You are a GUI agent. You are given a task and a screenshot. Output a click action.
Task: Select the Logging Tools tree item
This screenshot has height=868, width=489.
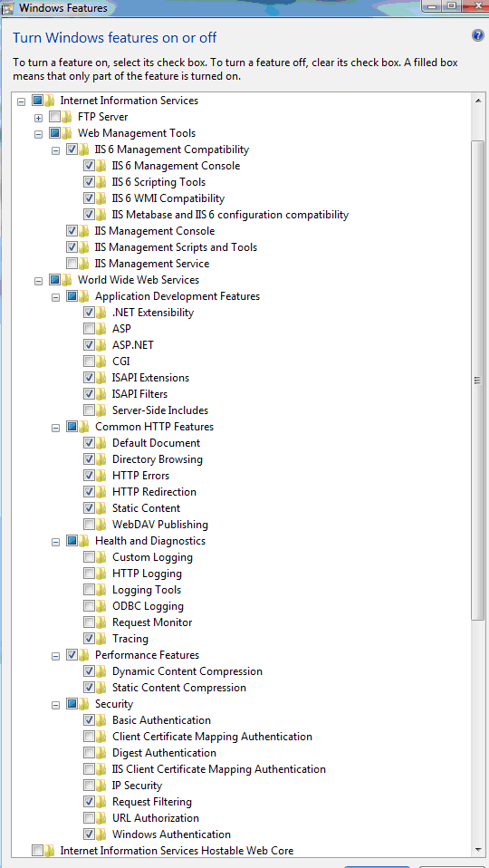coord(147,590)
